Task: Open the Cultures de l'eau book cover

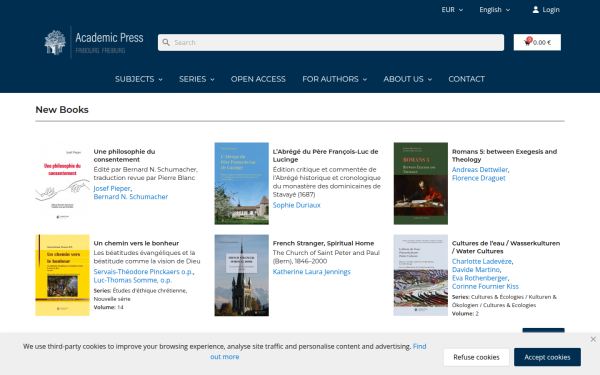Action: [x=421, y=275]
